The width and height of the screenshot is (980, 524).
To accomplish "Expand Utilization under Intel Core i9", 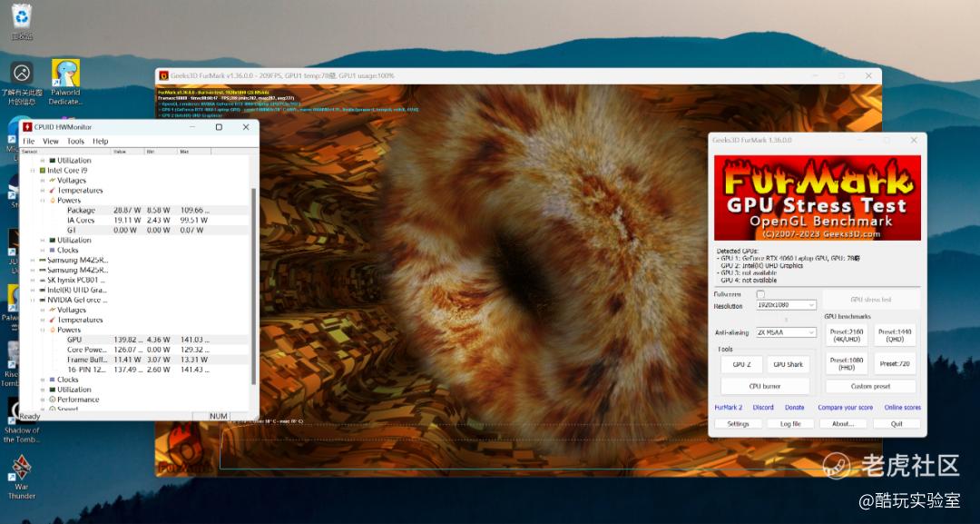I will pyautogui.click(x=43, y=240).
